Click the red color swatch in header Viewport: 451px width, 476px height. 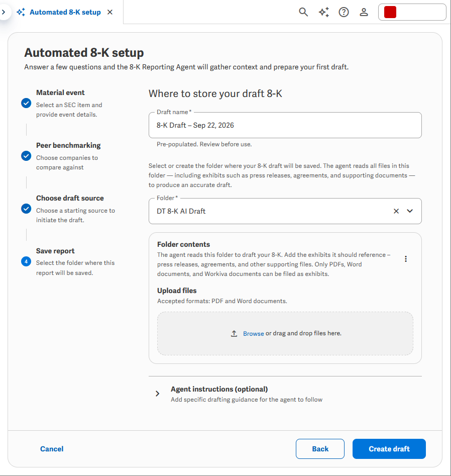[x=390, y=12]
